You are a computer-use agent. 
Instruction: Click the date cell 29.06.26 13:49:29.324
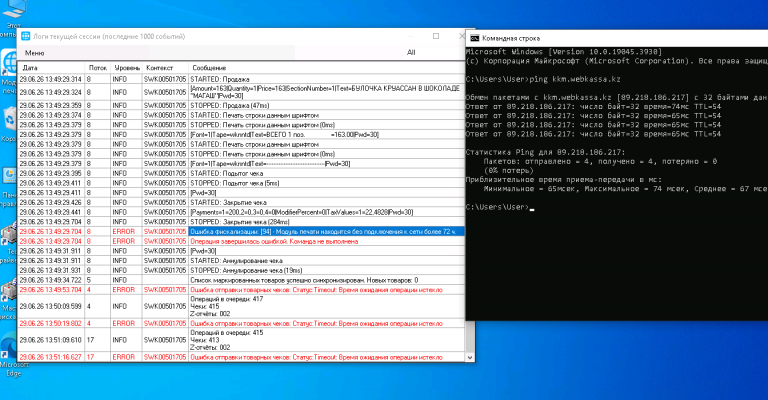(51, 92)
